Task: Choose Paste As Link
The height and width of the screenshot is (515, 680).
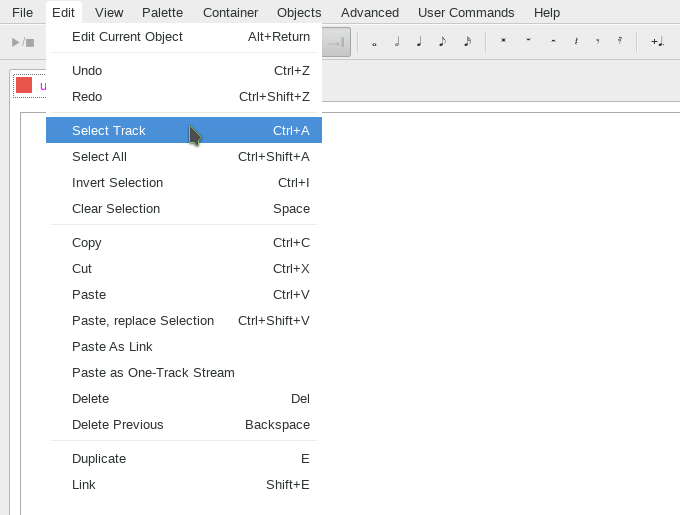Action: pyautogui.click(x=184, y=347)
